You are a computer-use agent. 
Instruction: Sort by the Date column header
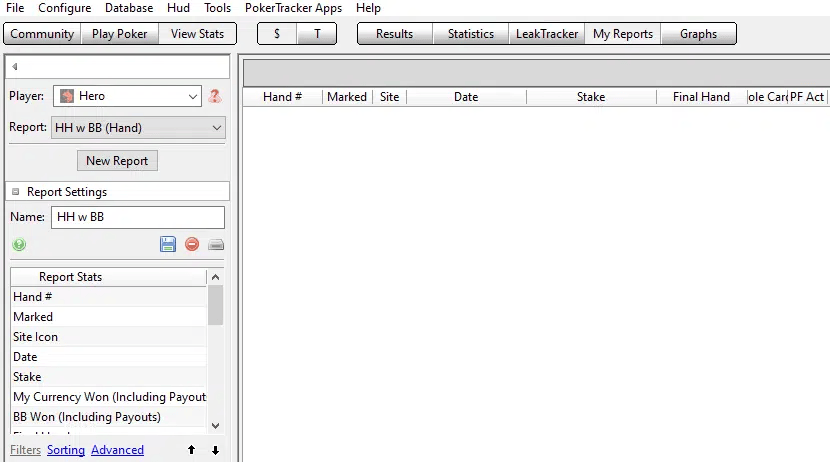pos(466,97)
